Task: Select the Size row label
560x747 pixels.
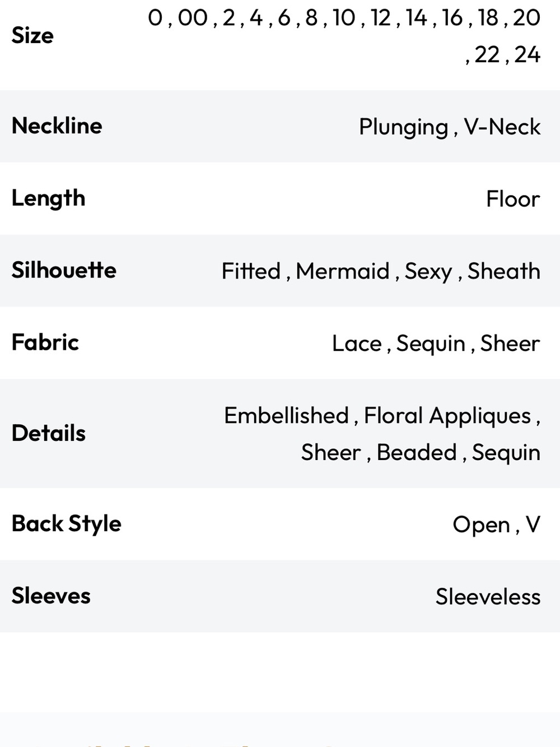Action: coord(32,36)
